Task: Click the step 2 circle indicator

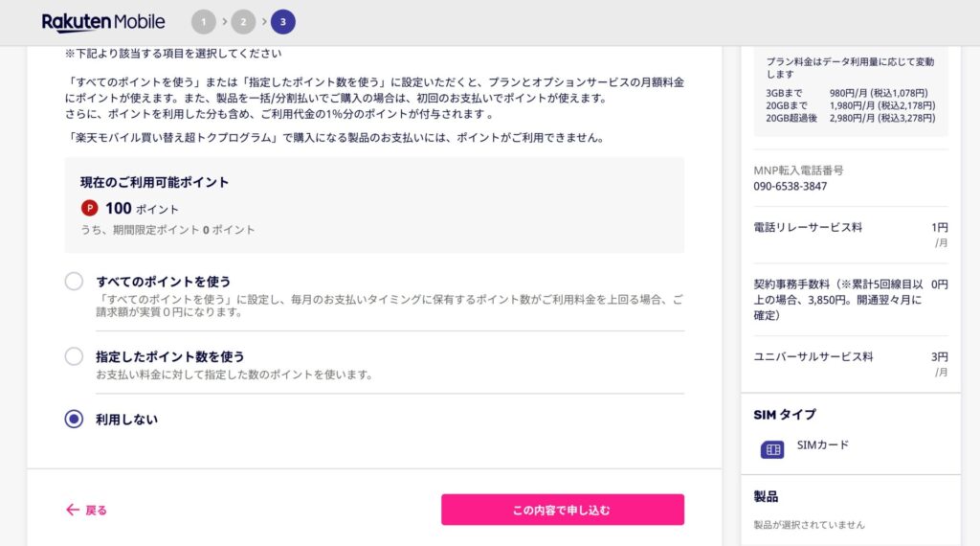Action: click(x=243, y=22)
